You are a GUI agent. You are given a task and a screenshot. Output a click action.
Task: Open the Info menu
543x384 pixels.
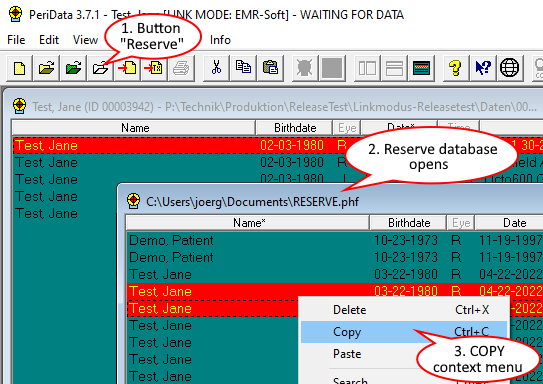coord(220,40)
